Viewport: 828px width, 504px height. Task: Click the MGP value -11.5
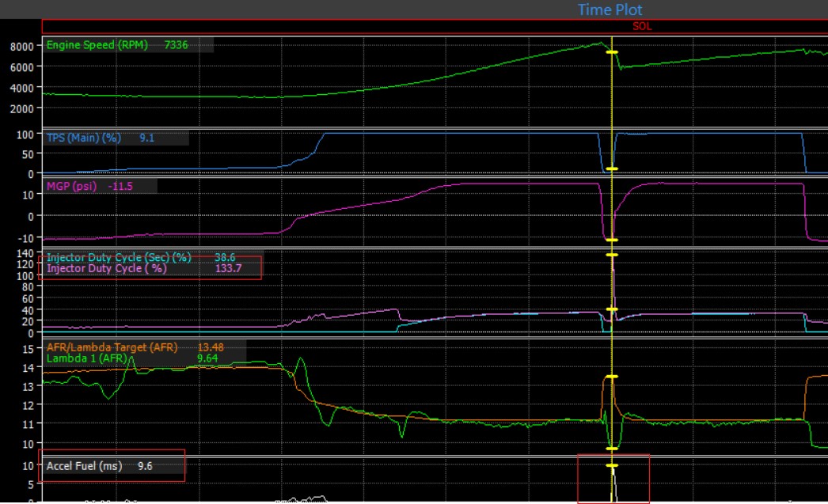coord(120,186)
